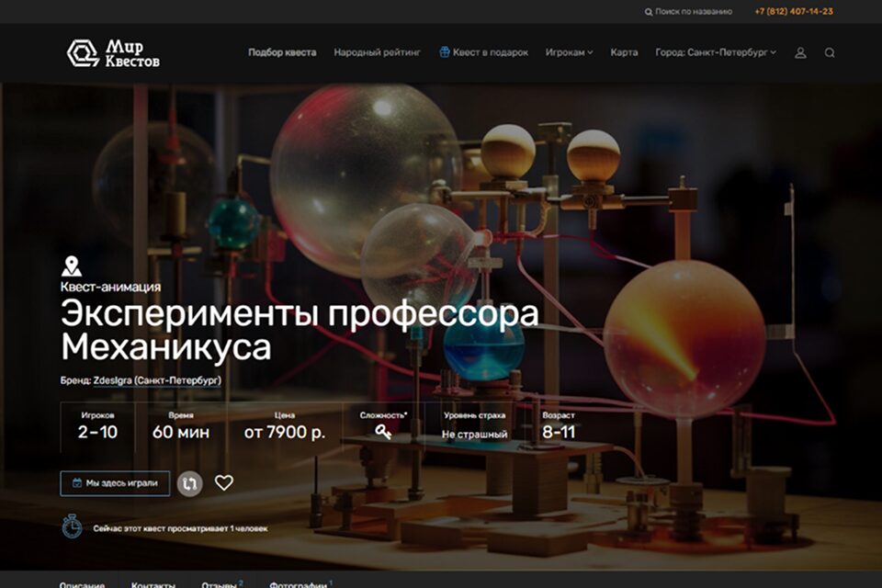Open Подбор квеста menu item
Viewport: 882px width, 588px height.
tap(282, 52)
